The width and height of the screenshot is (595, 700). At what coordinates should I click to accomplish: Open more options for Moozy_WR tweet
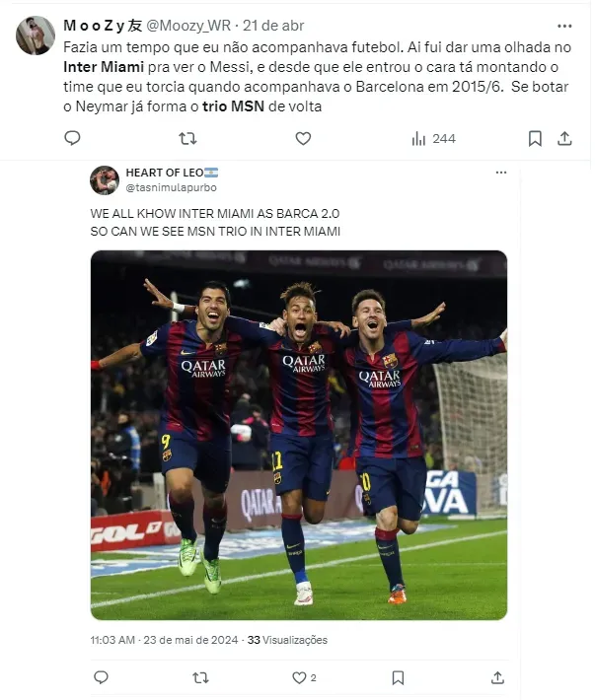pyautogui.click(x=564, y=26)
